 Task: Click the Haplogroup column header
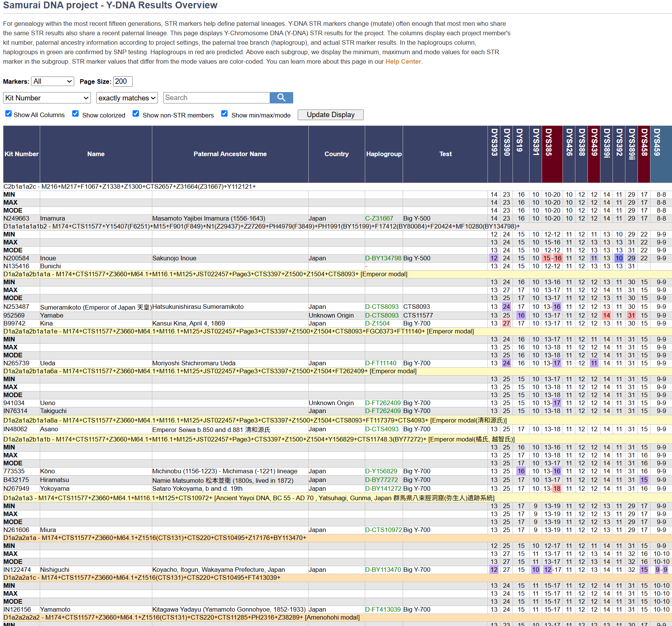pyautogui.click(x=384, y=154)
